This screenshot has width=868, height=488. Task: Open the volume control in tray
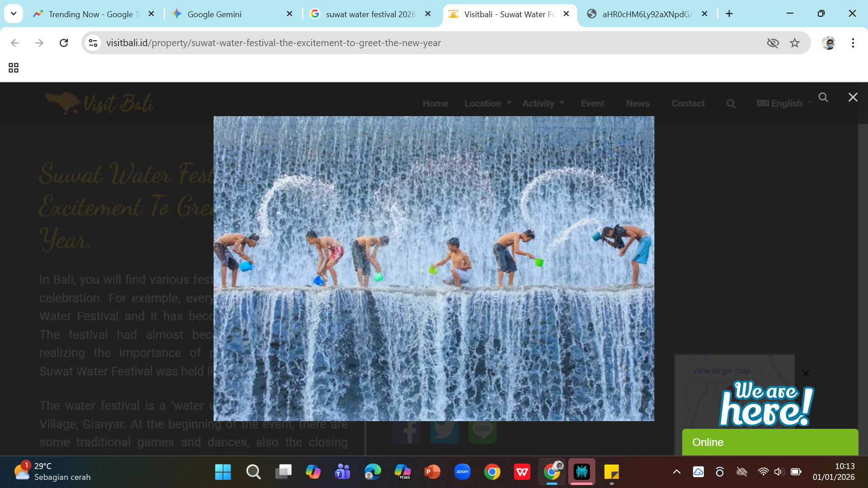[x=778, y=472]
